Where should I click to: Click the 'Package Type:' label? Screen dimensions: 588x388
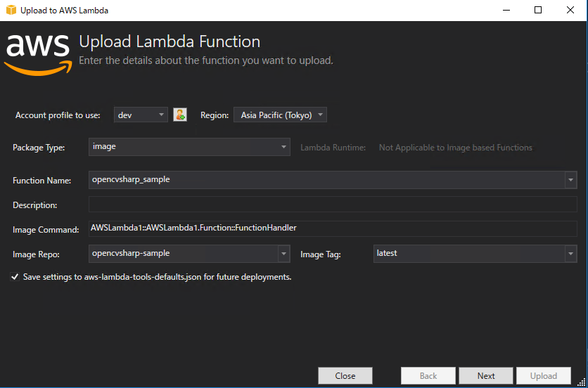tap(39, 148)
